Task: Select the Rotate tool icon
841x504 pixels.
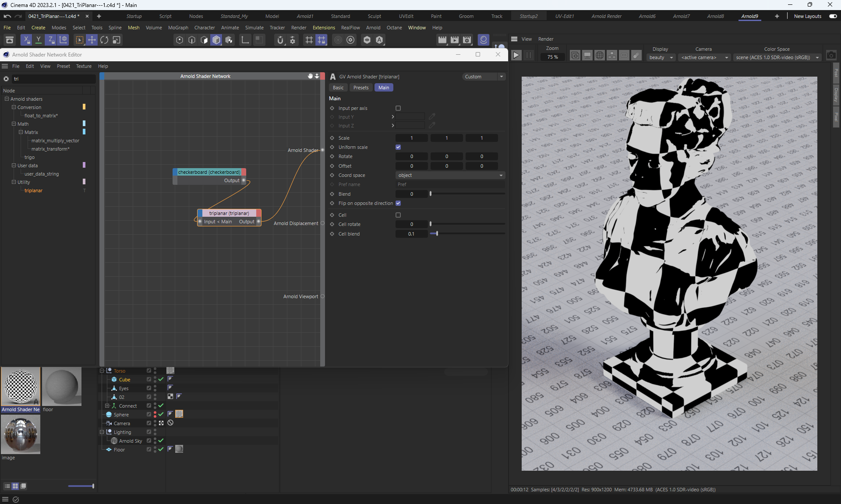Action: [104, 40]
